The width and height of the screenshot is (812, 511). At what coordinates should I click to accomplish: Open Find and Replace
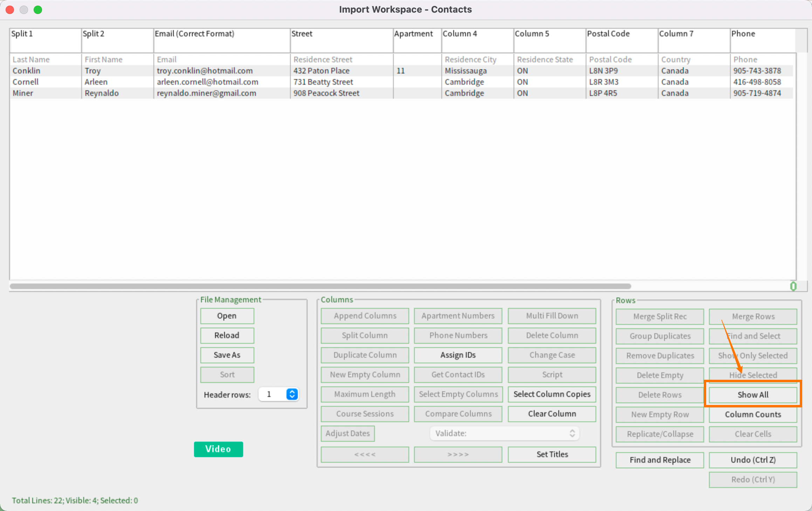(660, 460)
